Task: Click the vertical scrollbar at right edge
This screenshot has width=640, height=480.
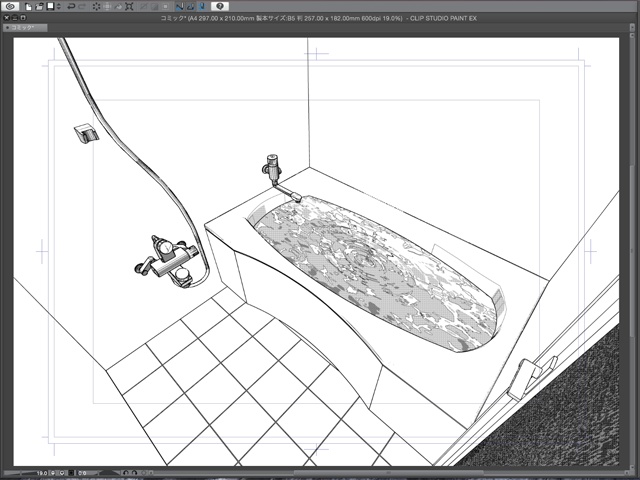Action: click(x=632, y=253)
